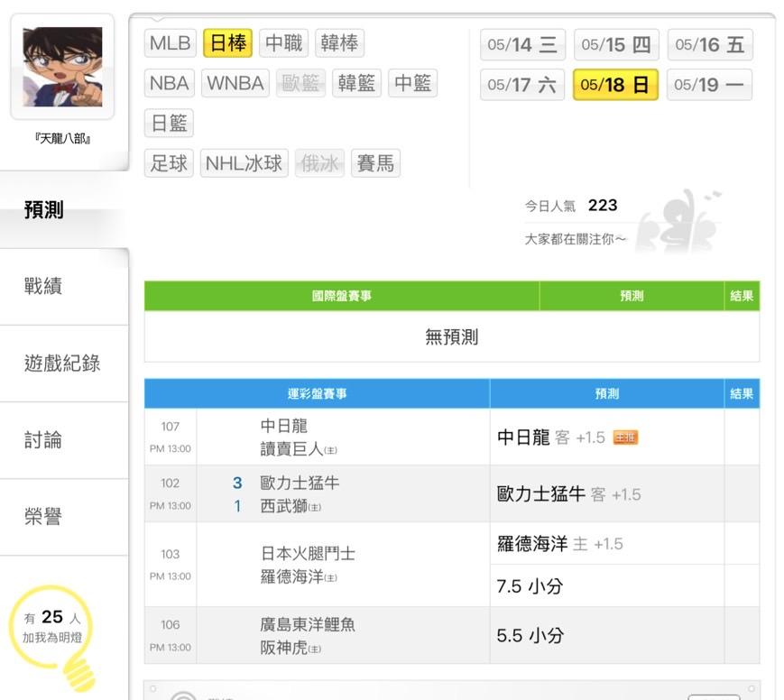The width and height of the screenshot is (784, 700).
Task: Open the 『天龍八部』 username link
Action: pos(62,139)
